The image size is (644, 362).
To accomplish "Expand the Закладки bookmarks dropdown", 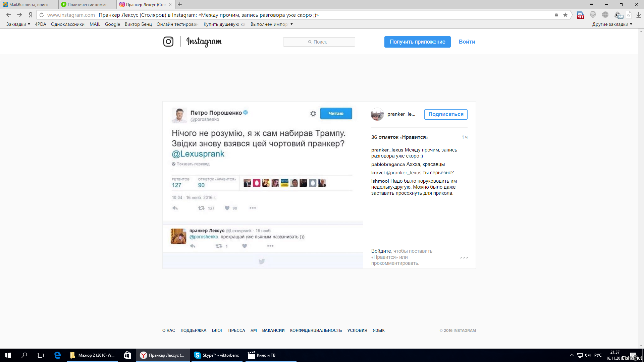I will [18, 24].
